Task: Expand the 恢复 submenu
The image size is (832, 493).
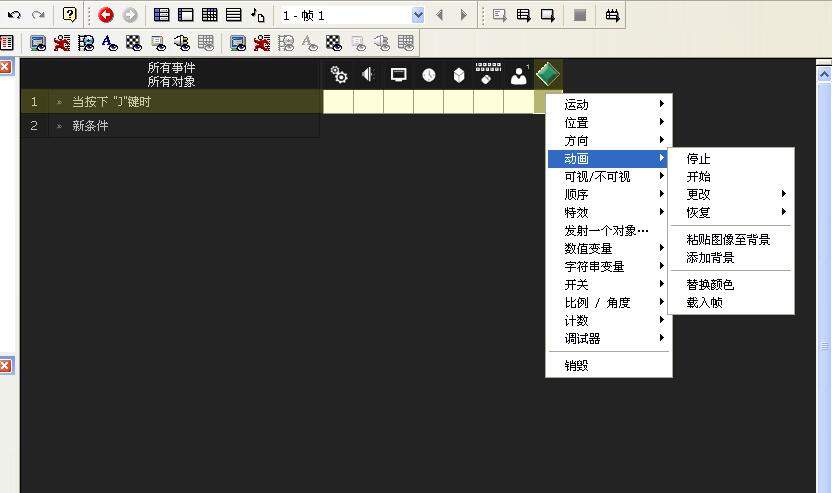Action: click(731, 212)
